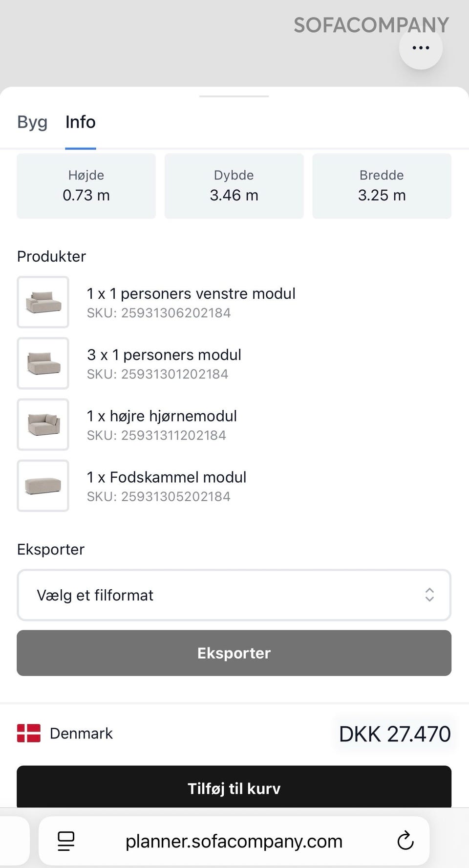Open the browser page format menu icon
The height and width of the screenshot is (868, 469).
[66, 841]
